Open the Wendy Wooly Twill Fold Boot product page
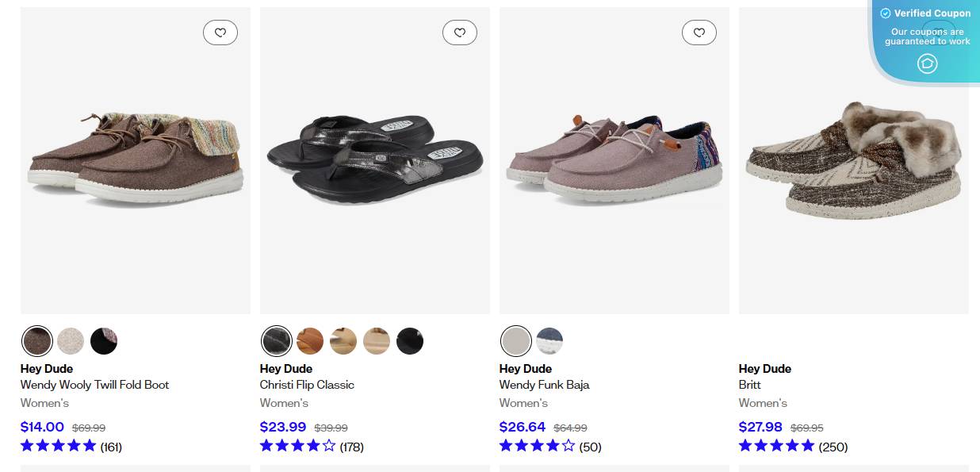Image resolution: width=980 pixels, height=472 pixels. [94, 385]
